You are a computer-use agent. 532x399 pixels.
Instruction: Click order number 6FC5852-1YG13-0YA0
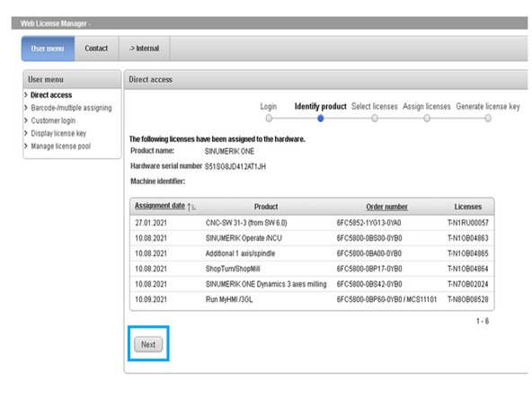point(368,223)
